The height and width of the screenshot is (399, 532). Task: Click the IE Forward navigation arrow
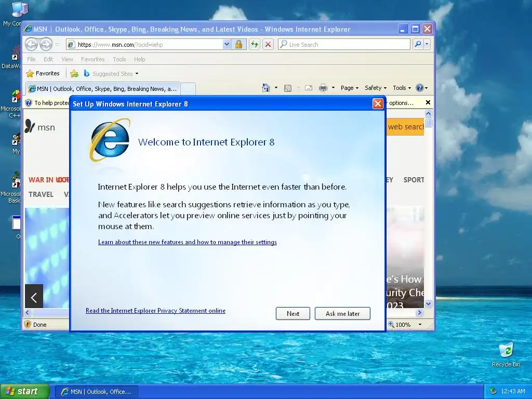pos(46,44)
